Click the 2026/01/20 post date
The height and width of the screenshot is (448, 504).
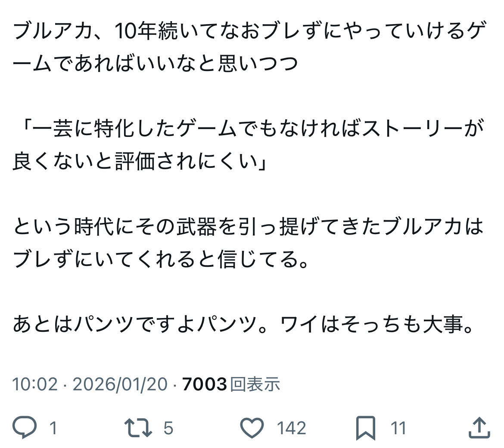pos(120,384)
